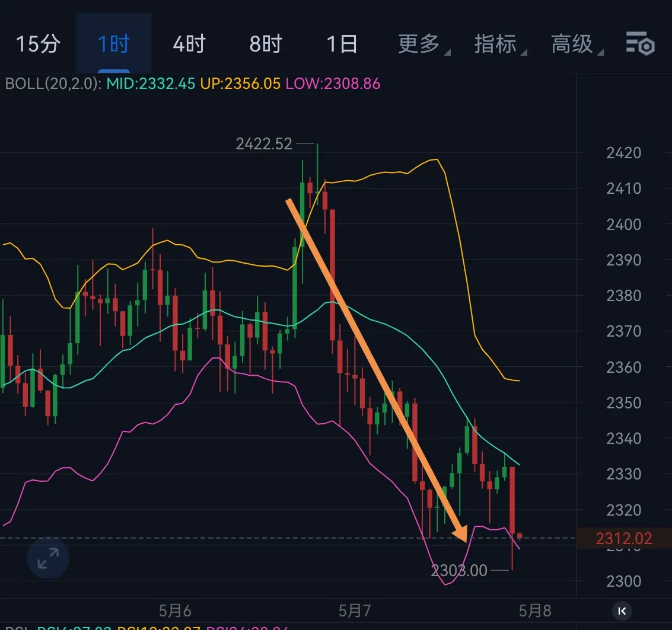
Task: Click the LOW:2308.86 value
Action: point(333,84)
